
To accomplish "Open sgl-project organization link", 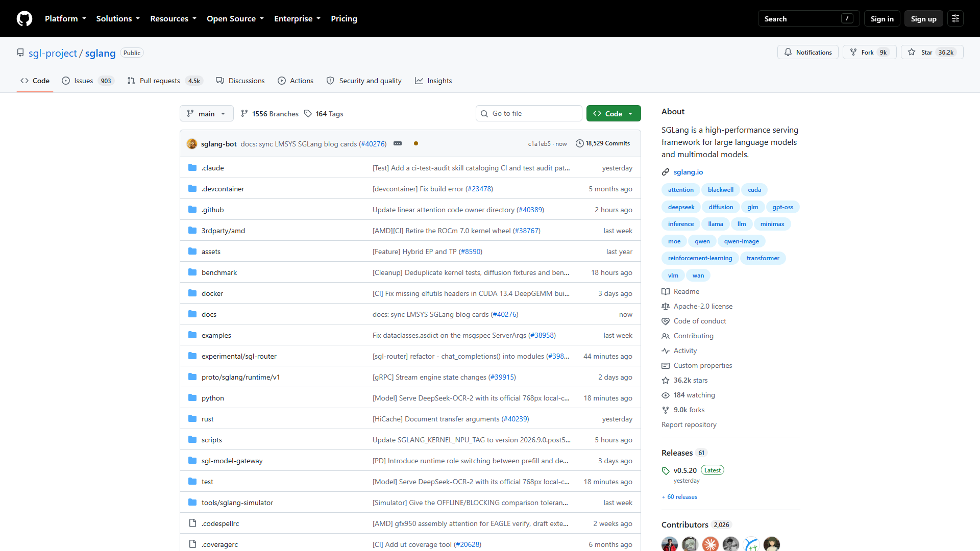I will coord(53,53).
